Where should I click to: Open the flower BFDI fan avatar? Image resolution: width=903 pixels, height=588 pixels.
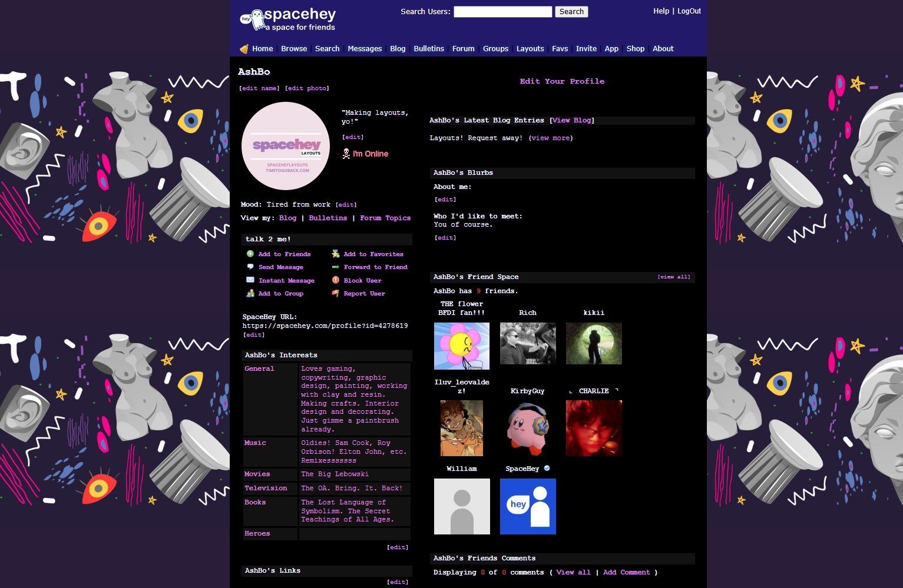[x=462, y=346]
